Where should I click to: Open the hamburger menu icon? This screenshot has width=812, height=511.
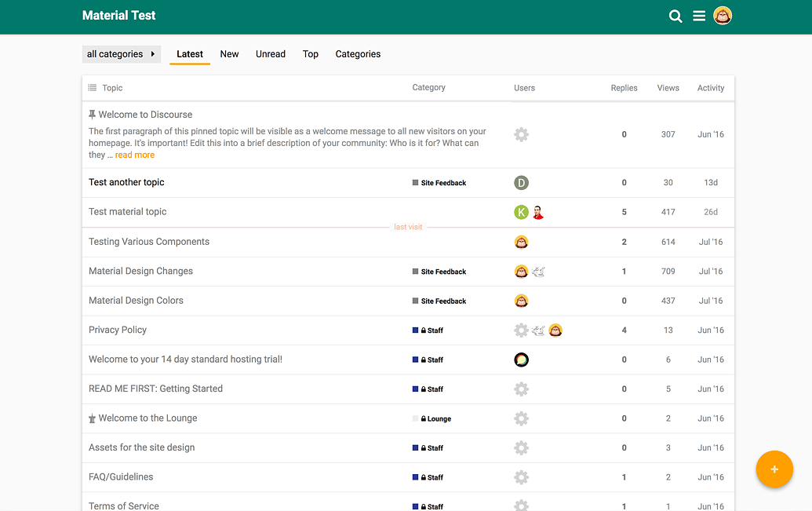(x=699, y=16)
